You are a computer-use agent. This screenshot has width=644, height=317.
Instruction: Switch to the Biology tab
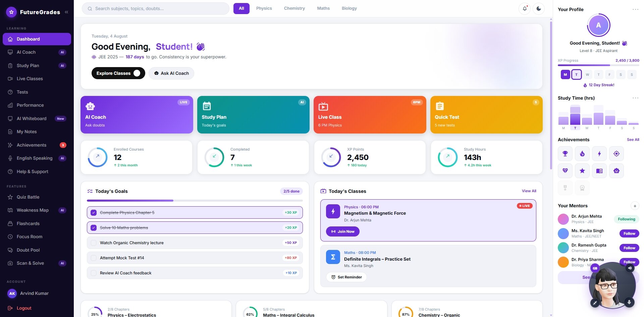[349, 8]
